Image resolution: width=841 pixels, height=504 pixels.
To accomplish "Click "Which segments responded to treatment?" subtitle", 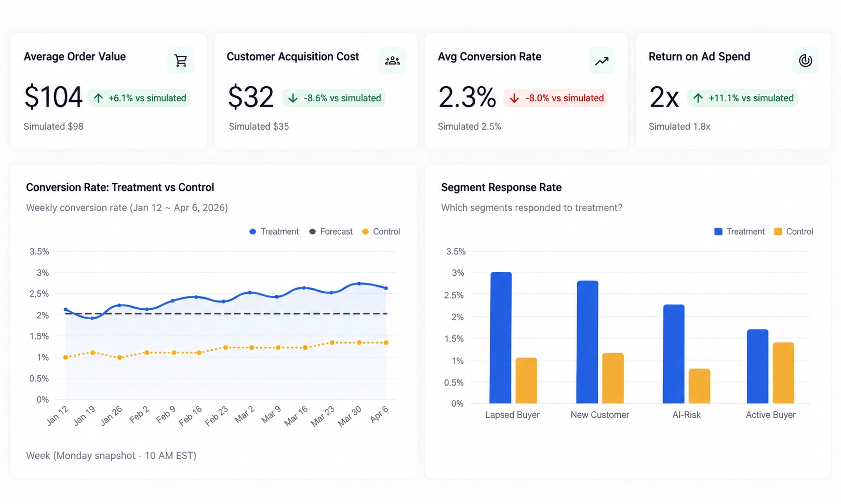I will tap(531, 208).
